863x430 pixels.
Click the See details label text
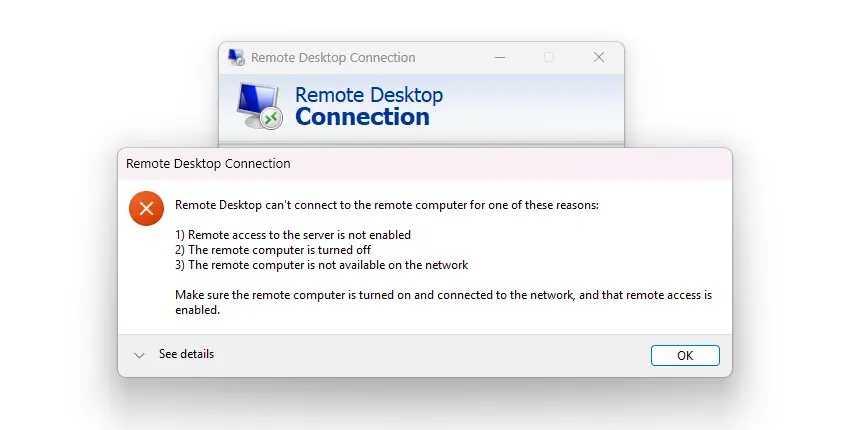point(186,354)
